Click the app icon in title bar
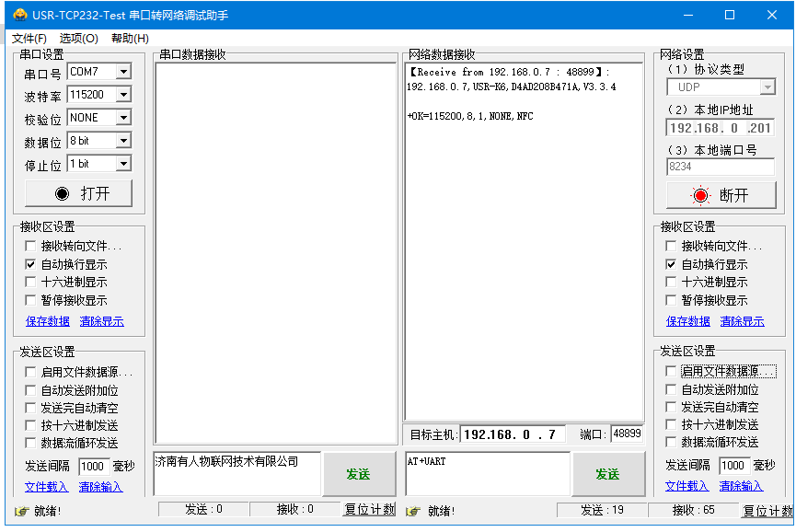Screen dimensions: 796x532 18,15
